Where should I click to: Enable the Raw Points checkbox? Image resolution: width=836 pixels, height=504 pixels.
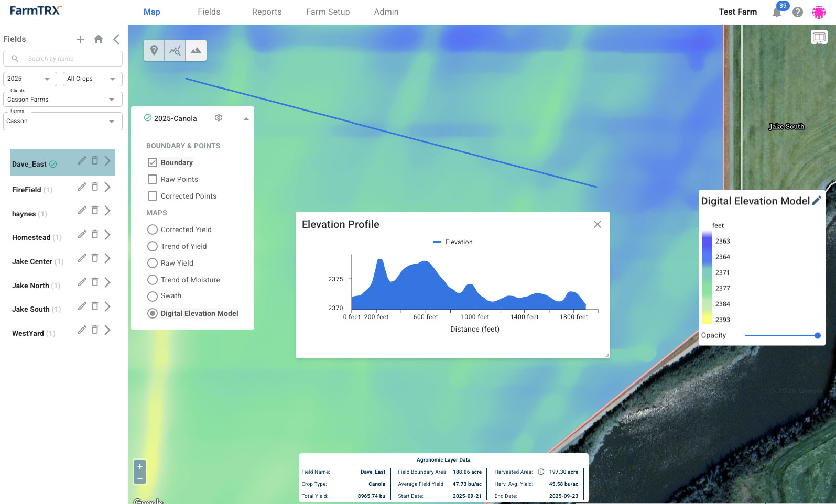[153, 179]
